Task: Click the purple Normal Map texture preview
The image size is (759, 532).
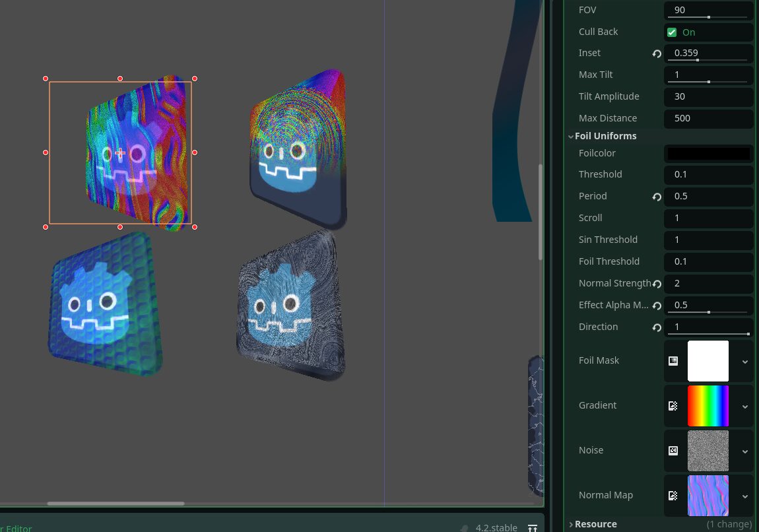Action: click(708, 495)
